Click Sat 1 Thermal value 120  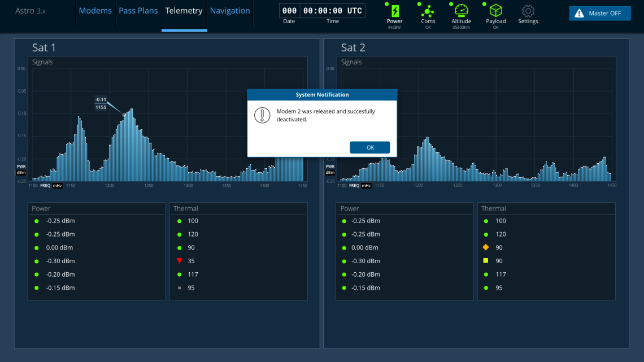193,234
